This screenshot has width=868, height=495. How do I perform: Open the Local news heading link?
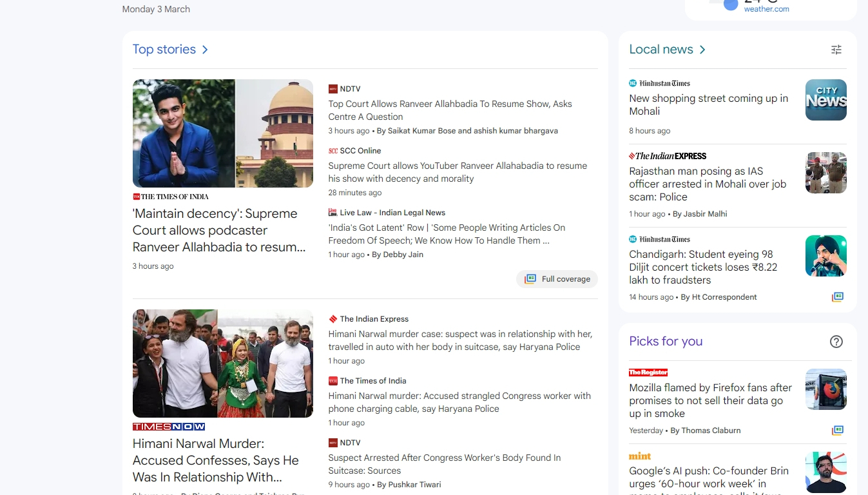click(x=661, y=50)
